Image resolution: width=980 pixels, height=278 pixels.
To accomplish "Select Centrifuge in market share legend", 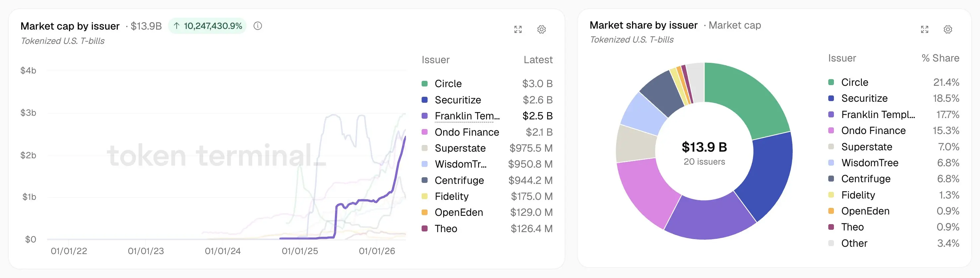I will click(x=866, y=179).
